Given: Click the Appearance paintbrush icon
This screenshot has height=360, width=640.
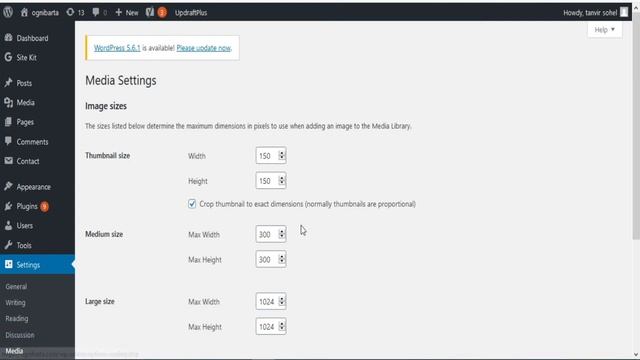Looking at the screenshot, I should (x=8, y=186).
